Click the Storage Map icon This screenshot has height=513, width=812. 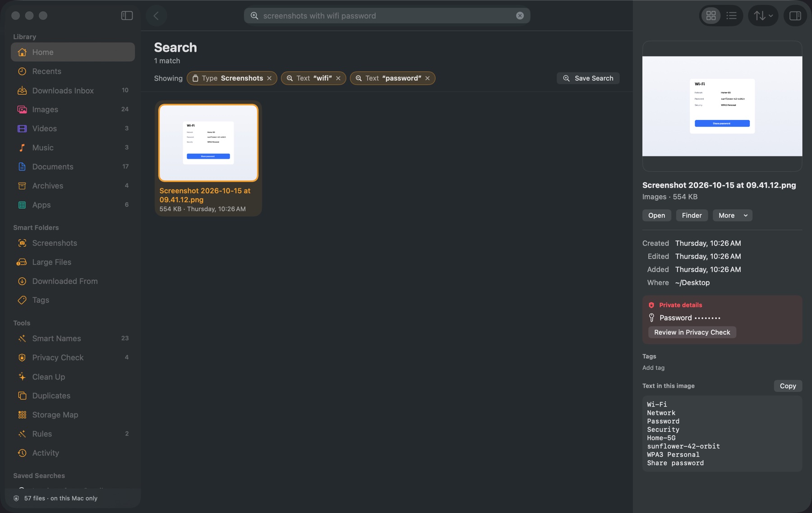pyautogui.click(x=22, y=415)
